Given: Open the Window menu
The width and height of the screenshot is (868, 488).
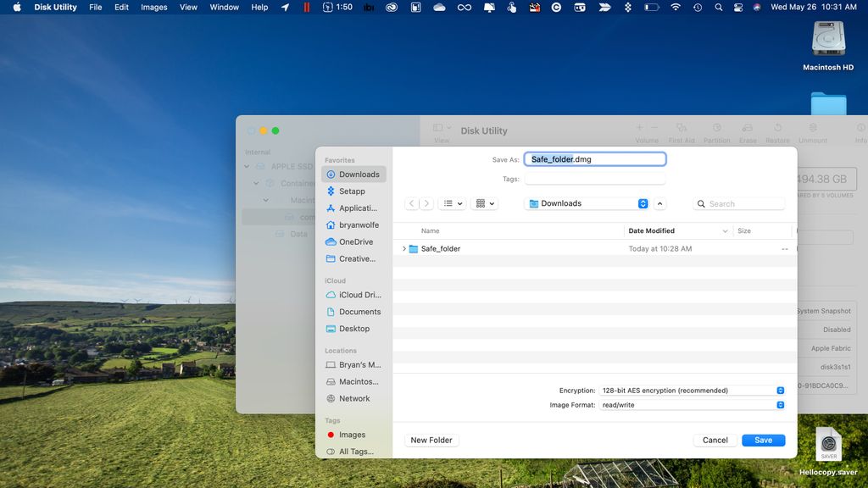Looking at the screenshot, I should (224, 7).
